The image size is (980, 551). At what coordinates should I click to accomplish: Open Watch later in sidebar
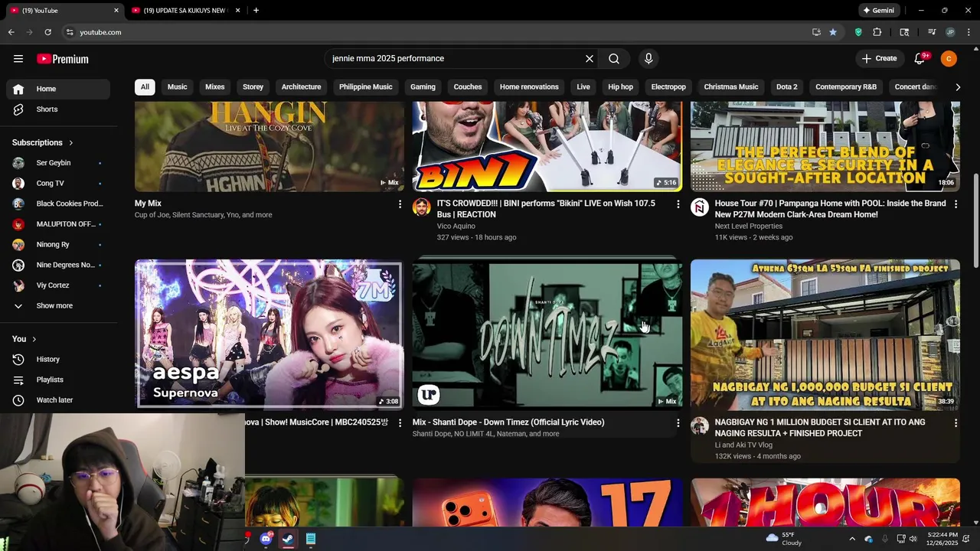tap(58, 400)
